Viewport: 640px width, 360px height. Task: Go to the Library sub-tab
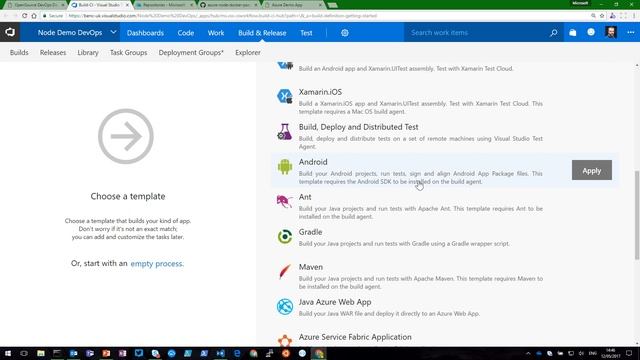[x=88, y=52]
